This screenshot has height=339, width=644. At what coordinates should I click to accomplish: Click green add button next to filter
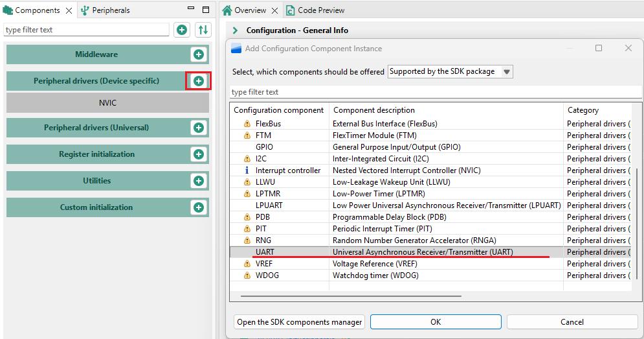(x=182, y=30)
